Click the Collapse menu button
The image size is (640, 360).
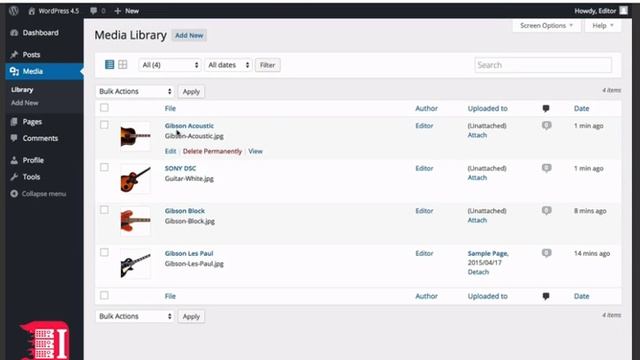[38, 194]
